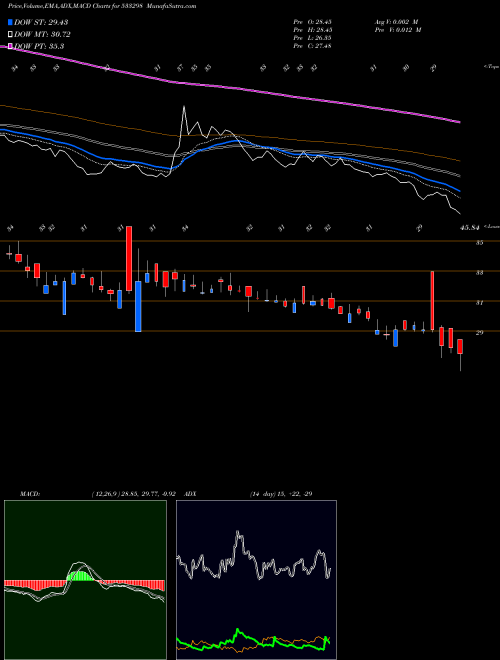Click the 31 price axis label
Screen dimensions: 500x660
coord(480,303)
